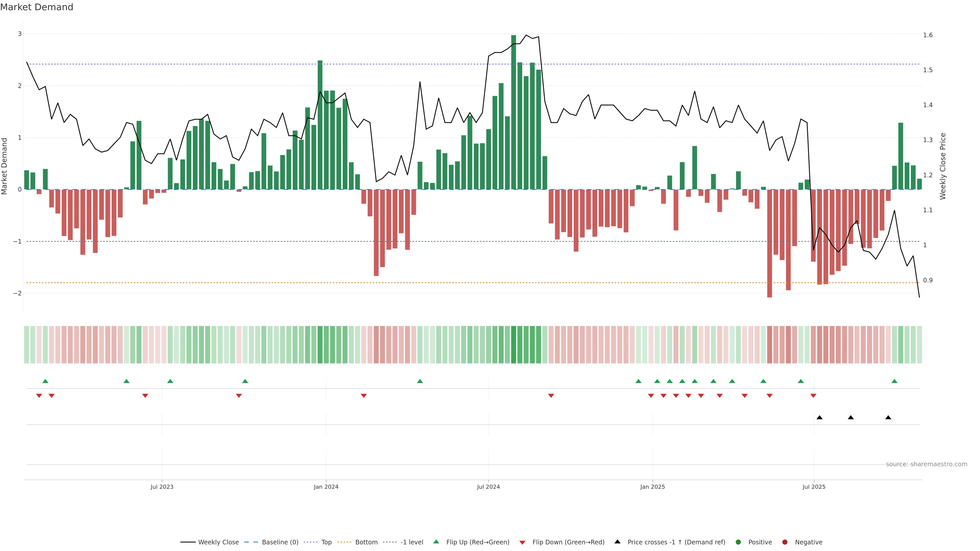Click the Jul 2025 axis label
The image size is (980, 551).
[x=814, y=487]
